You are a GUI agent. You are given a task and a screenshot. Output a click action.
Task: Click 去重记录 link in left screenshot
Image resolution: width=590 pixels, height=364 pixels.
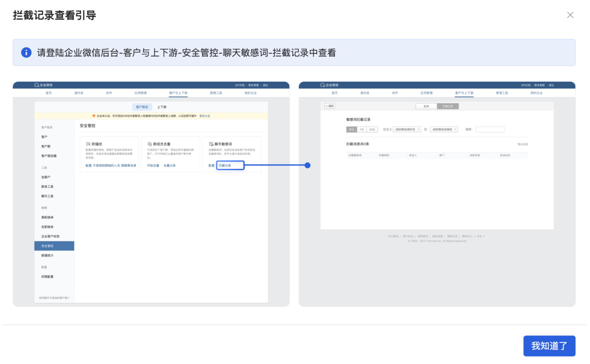[169, 166]
